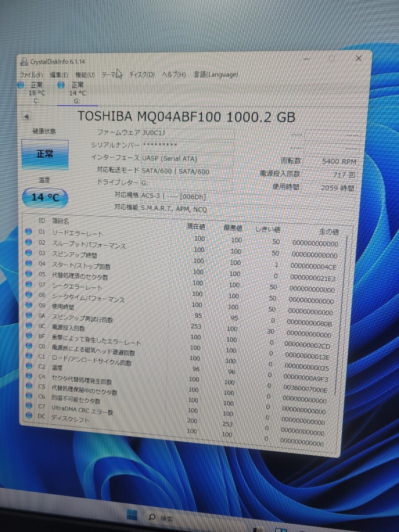This screenshot has height=532, width=399.
Task: Select the ディスクシフト row name
Action: pos(70,419)
